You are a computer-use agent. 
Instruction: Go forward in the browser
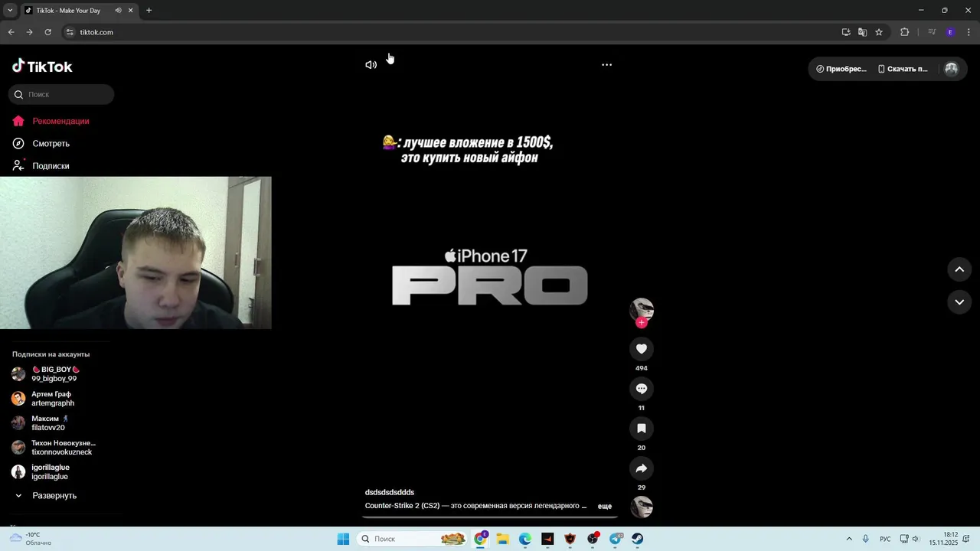pyautogui.click(x=29, y=32)
